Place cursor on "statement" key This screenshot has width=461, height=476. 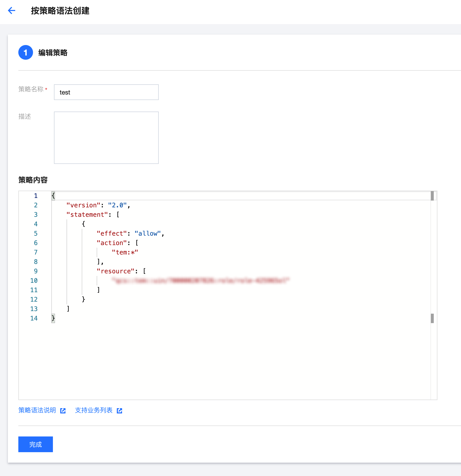tap(87, 215)
